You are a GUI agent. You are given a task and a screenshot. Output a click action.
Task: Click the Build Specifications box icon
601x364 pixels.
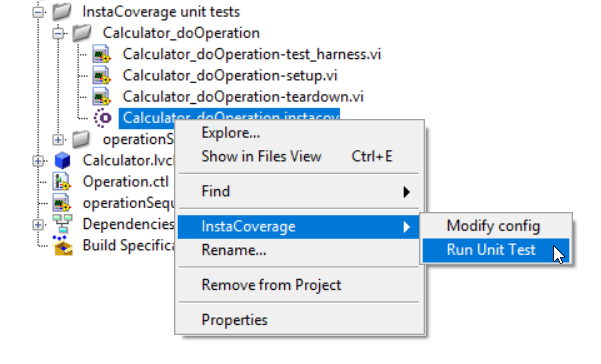coord(62,246)
